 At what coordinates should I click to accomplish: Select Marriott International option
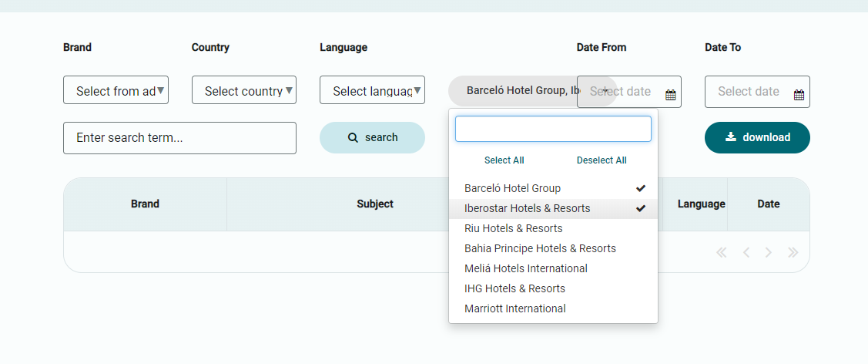[553, 308]
